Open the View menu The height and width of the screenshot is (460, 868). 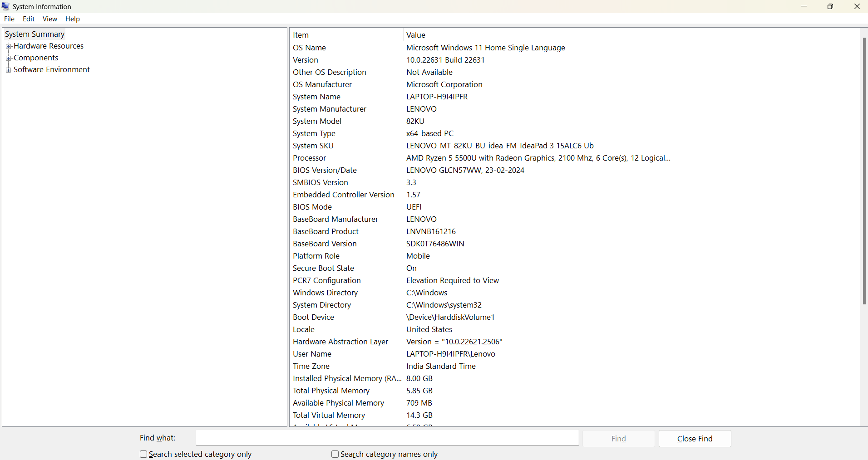[x=49, y=19]
